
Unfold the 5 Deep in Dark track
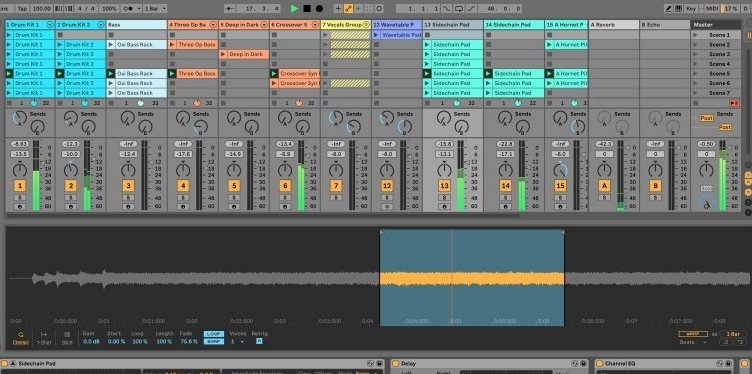(264, 24)
